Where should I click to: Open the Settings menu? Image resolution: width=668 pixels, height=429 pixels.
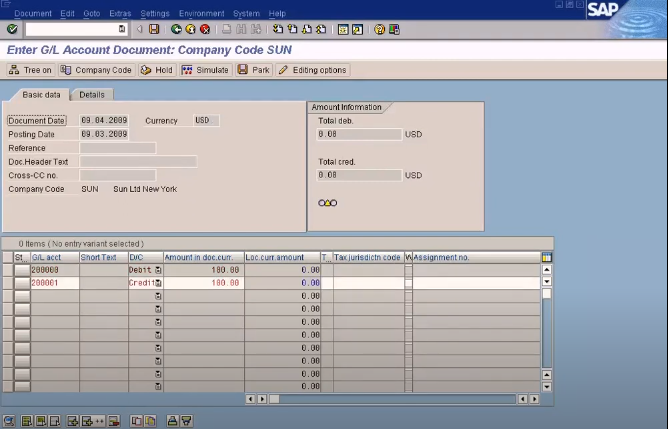click(x=155, y=14)
